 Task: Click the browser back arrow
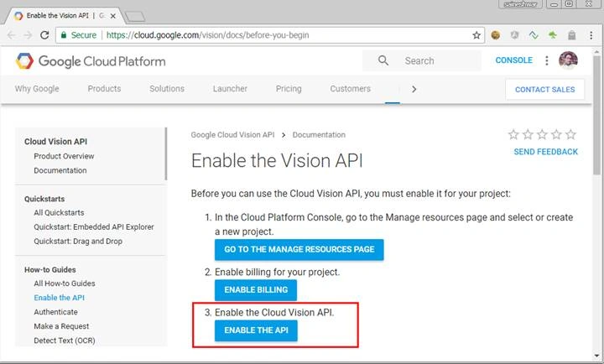pyautogui.click(x=11, y=35)
